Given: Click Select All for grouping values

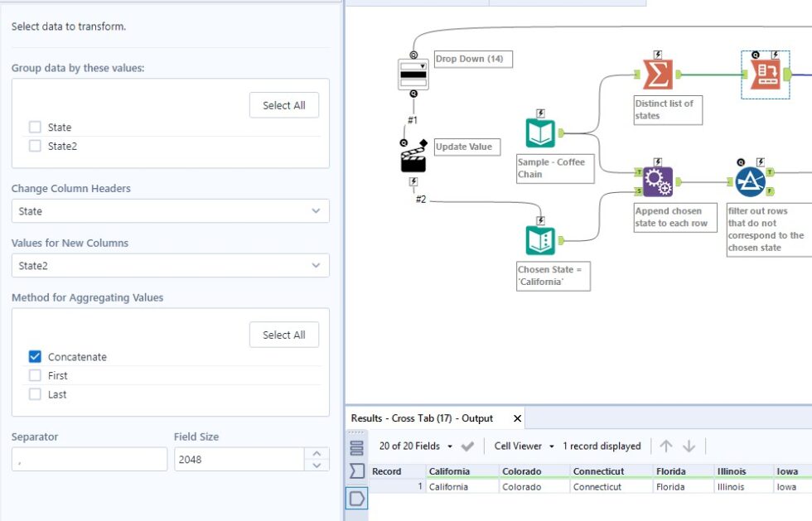Looking at the screenshot, I should point(284,105).
